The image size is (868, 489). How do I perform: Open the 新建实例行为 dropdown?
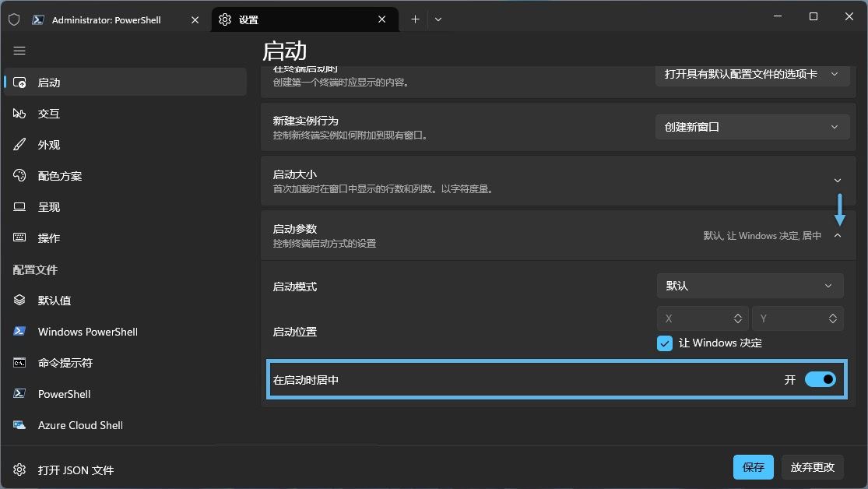pos(751,126)
